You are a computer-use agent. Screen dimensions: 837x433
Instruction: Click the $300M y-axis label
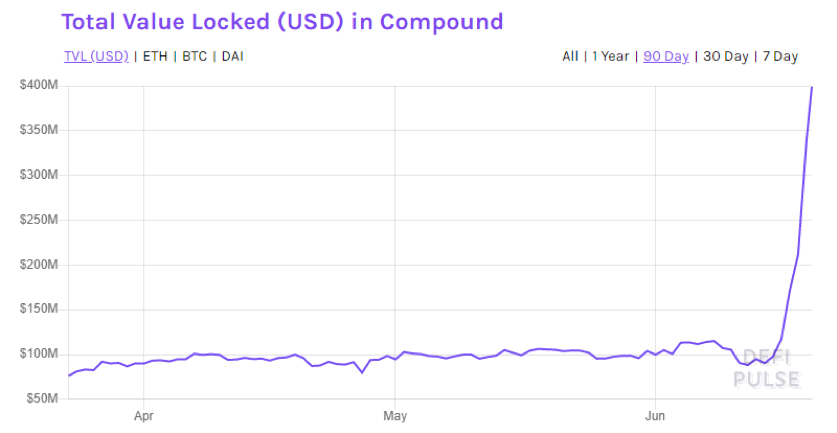pyautogui.click(x=40, y=175)
